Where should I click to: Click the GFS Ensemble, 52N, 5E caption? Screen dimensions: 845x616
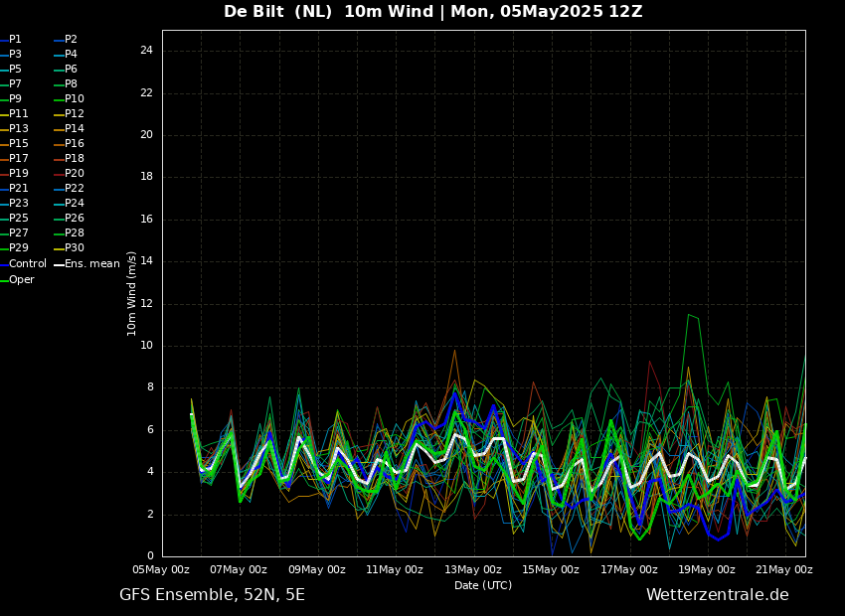[x=212, y=595]
